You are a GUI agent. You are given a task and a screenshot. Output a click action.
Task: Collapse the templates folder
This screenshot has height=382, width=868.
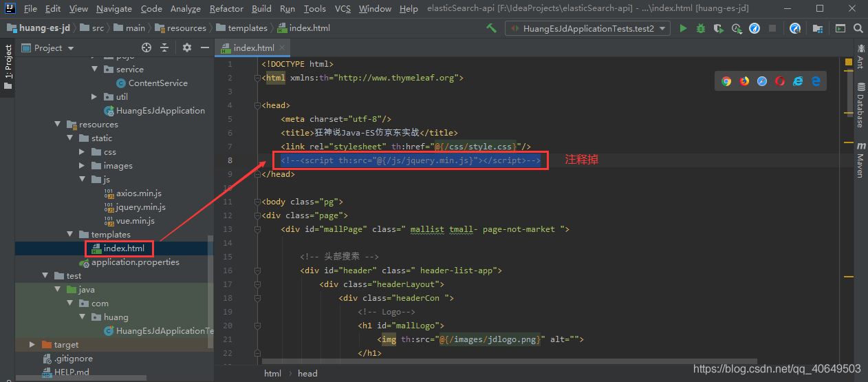point(70,235)
